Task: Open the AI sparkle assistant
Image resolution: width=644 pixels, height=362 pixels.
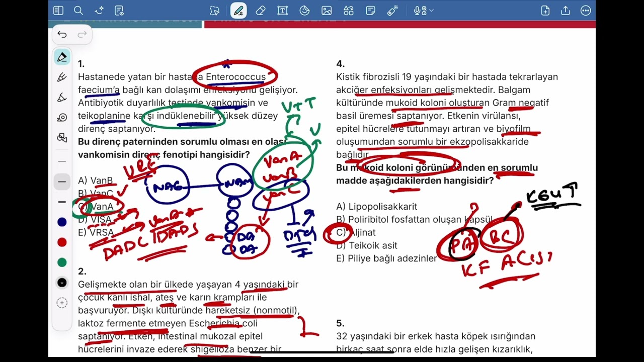Action: point(99,10)
